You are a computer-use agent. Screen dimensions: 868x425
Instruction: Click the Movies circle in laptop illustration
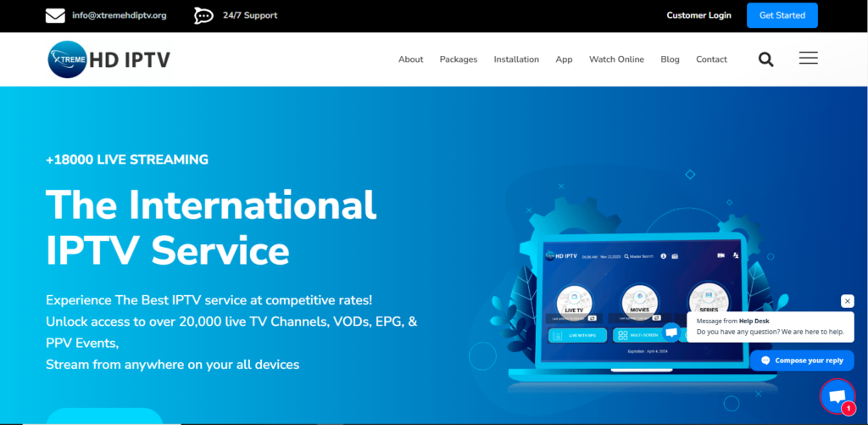[639, 303]
